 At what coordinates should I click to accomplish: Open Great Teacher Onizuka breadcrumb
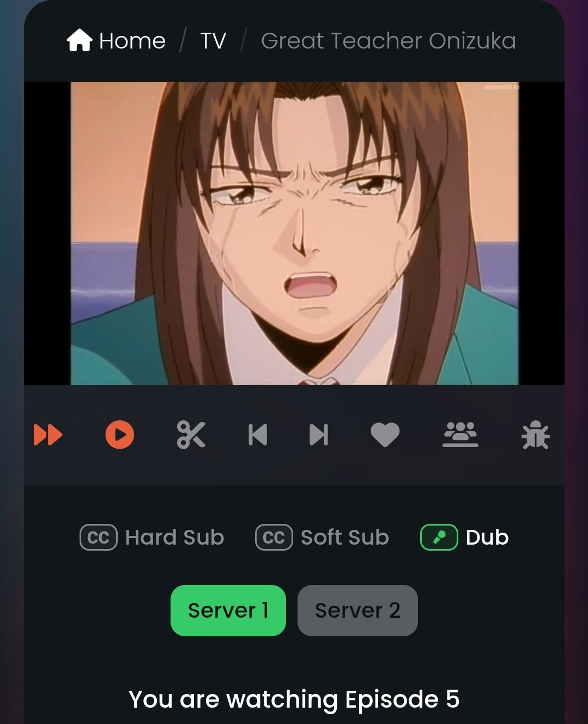coord(389,41)
